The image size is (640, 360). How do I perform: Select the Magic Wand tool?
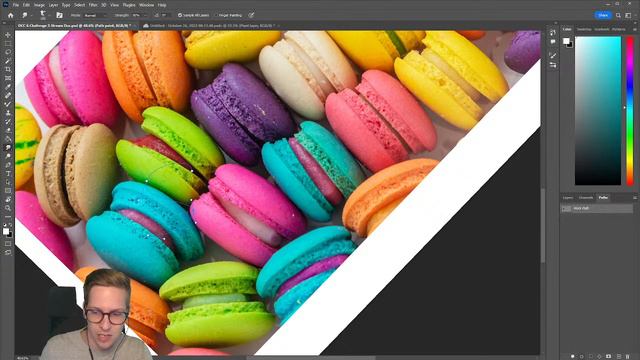coord(8,60)
